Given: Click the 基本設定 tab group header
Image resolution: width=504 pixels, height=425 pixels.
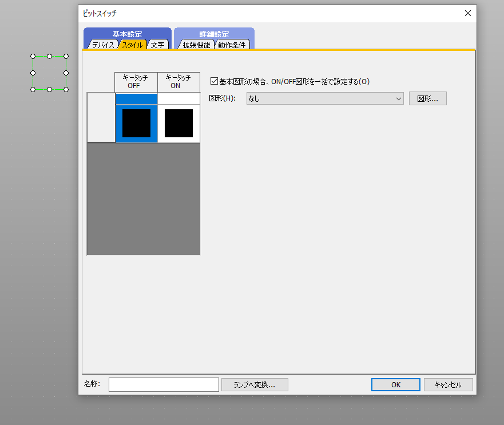Looking at the screenshot, I should [127, 34].
